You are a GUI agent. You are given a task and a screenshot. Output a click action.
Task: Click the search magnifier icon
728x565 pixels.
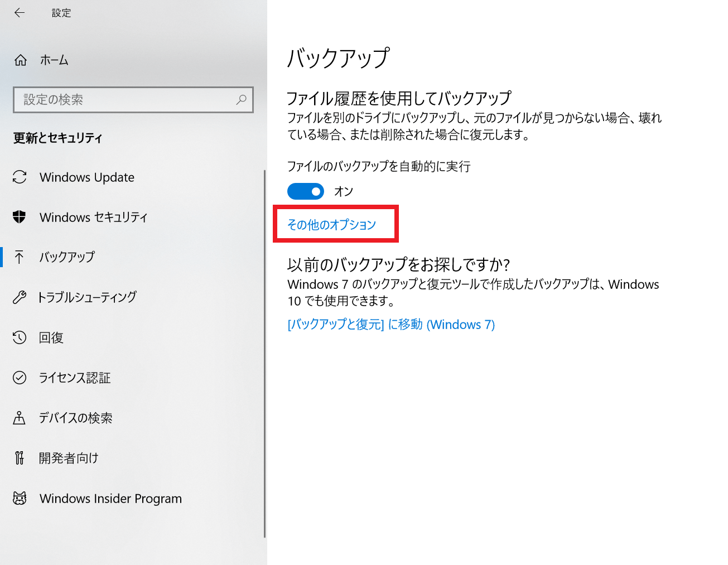241,100
